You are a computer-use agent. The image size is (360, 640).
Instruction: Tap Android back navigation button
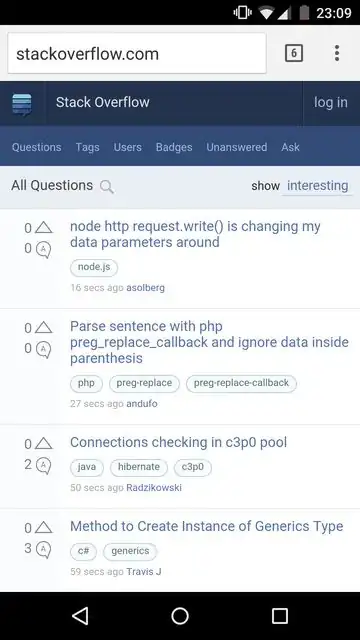click(80, 616)
